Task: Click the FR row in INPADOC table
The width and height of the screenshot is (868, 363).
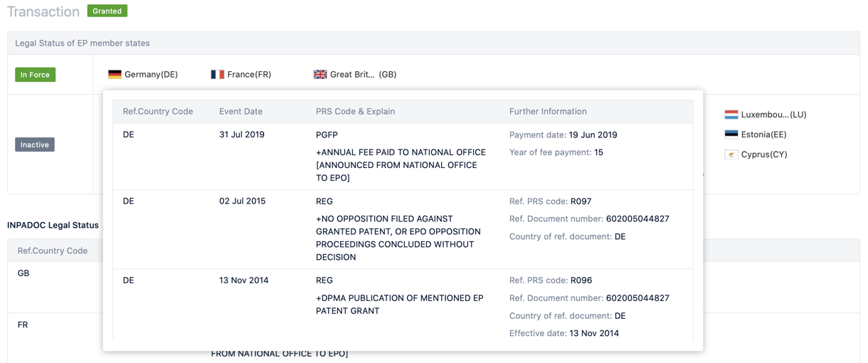Action: 23,325
